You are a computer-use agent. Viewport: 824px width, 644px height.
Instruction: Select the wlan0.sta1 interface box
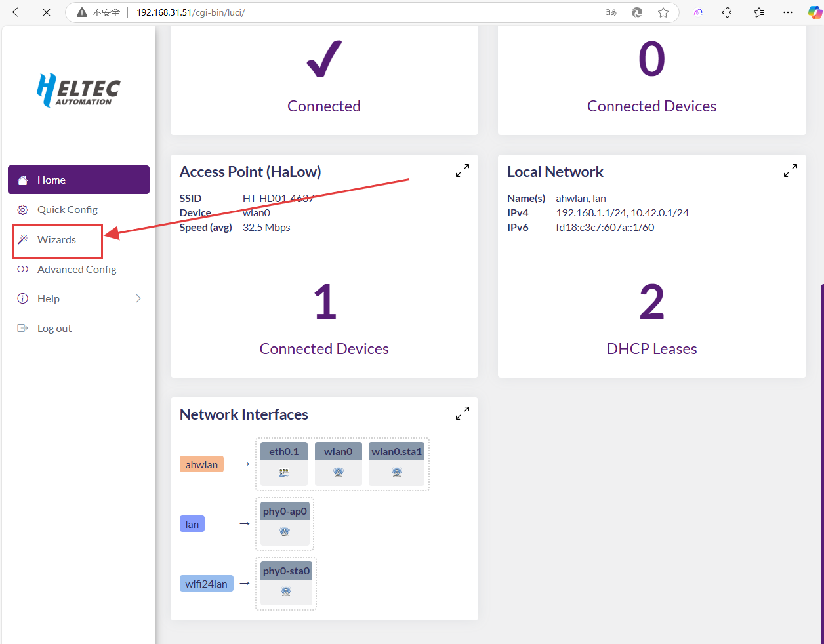click(396, 463)
